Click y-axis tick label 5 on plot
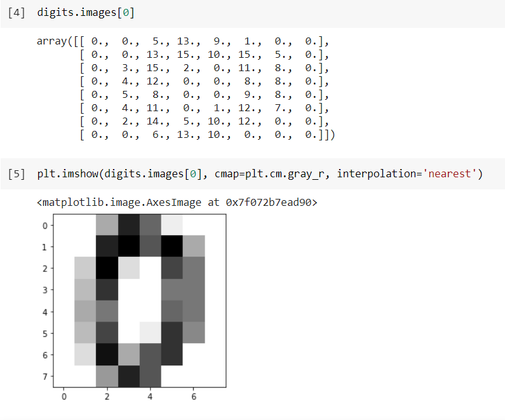 pyautogui.click(x=45, y=334)
